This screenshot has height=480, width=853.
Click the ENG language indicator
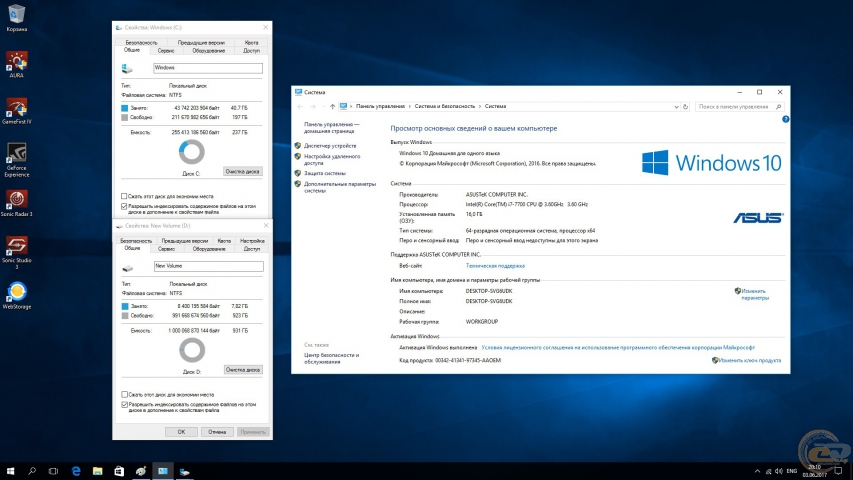click(792, 471)
